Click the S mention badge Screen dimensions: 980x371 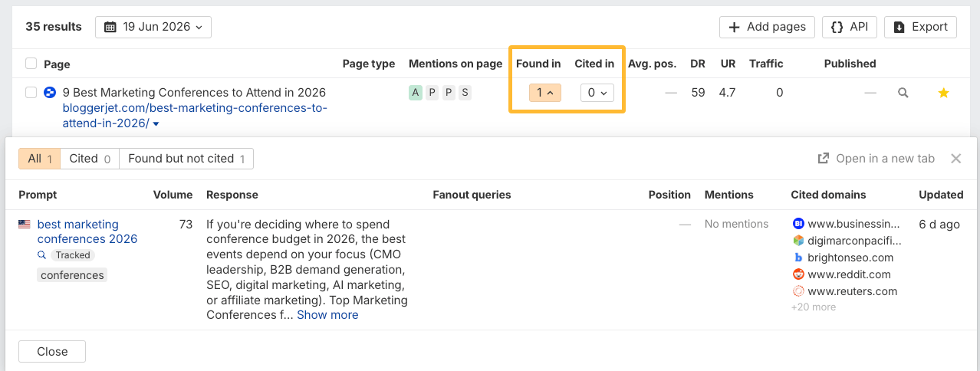pos(465,93)
